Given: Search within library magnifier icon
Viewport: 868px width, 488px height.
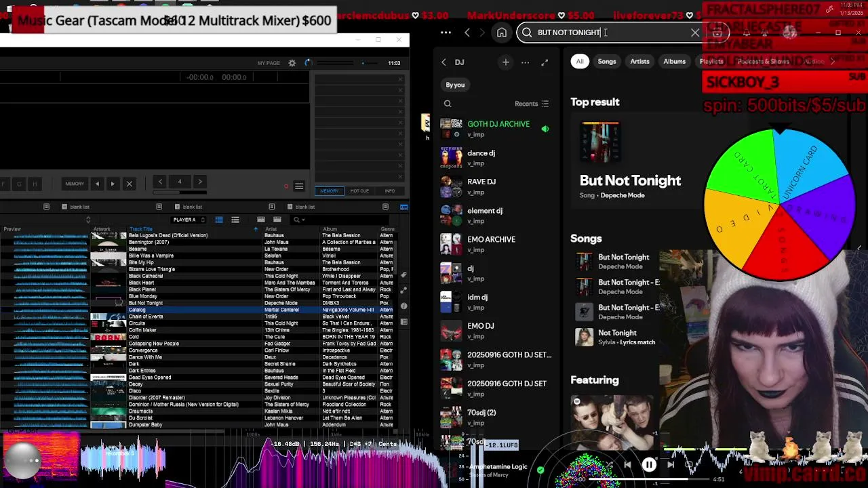Looking at the screenshot, I should pyautogui.click(x=448, y=104).
